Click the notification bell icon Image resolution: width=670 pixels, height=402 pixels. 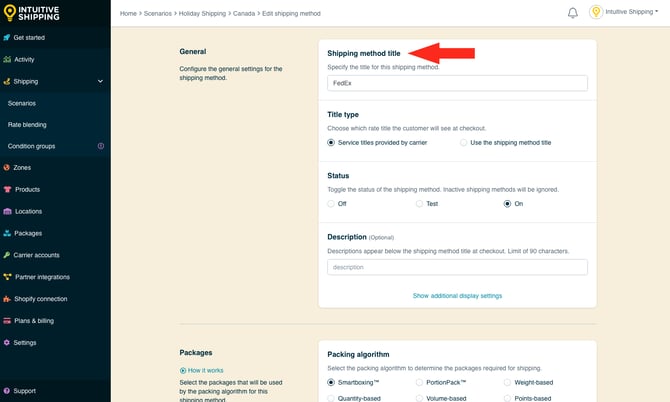[x=573, y=13]
